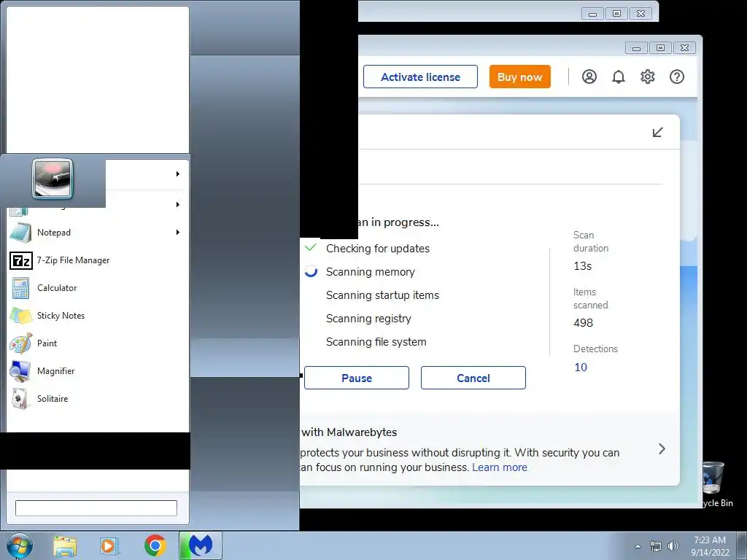Click the network tray icon
Viewport: 747px width, 560px height.
(656, 546)
